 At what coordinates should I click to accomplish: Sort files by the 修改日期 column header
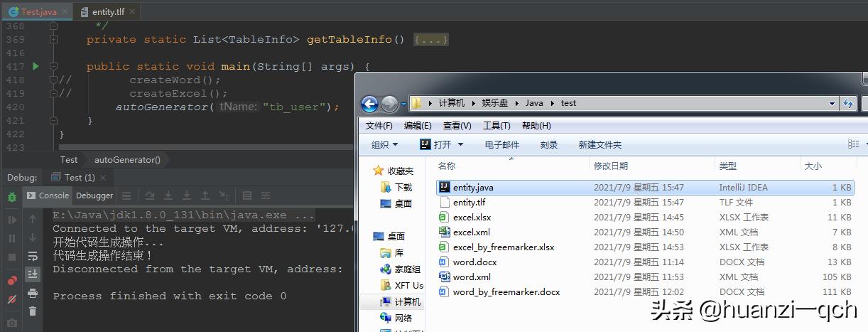pos(611,166)
